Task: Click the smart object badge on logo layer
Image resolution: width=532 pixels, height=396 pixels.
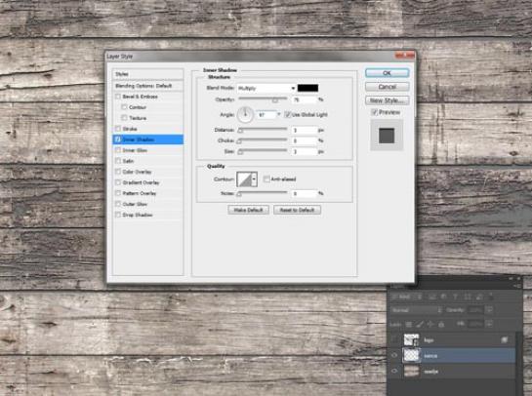Action: click(x=505, y=339)
